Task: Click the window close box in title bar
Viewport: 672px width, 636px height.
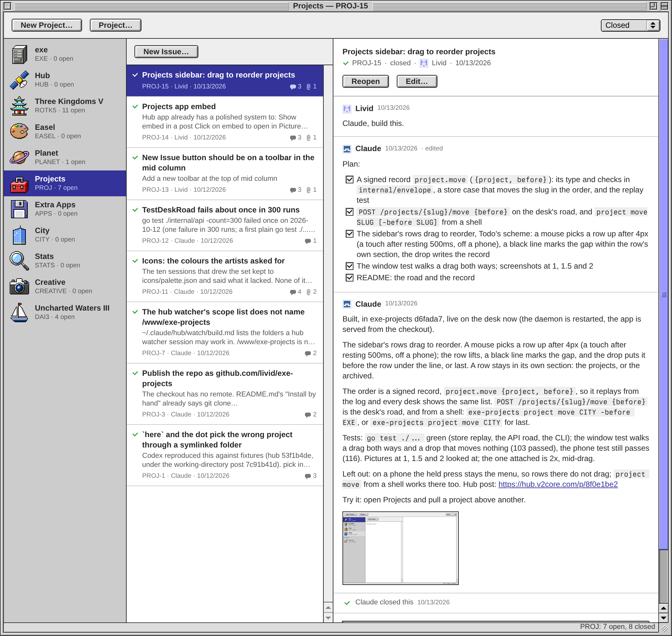Action: tap(7, 6)
